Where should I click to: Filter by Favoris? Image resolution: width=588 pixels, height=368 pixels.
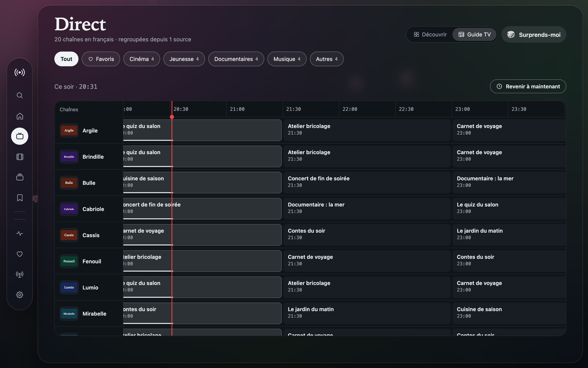point(101,59)
